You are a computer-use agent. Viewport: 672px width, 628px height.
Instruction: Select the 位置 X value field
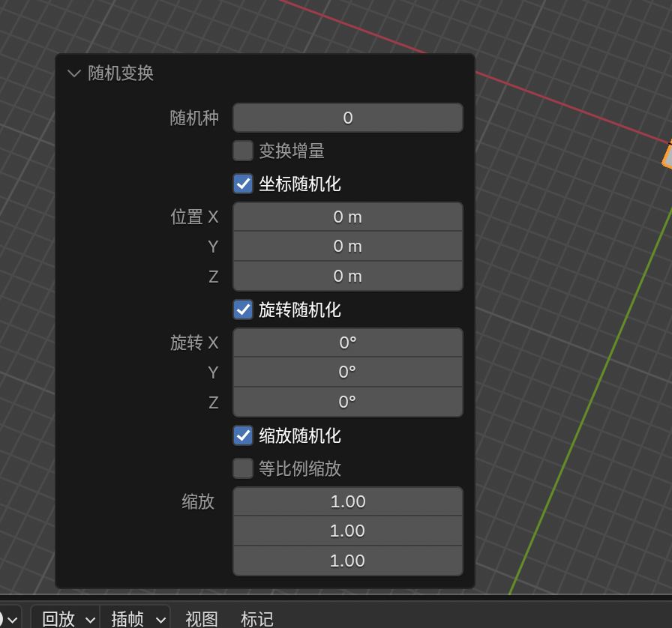(x=347, y=217)
